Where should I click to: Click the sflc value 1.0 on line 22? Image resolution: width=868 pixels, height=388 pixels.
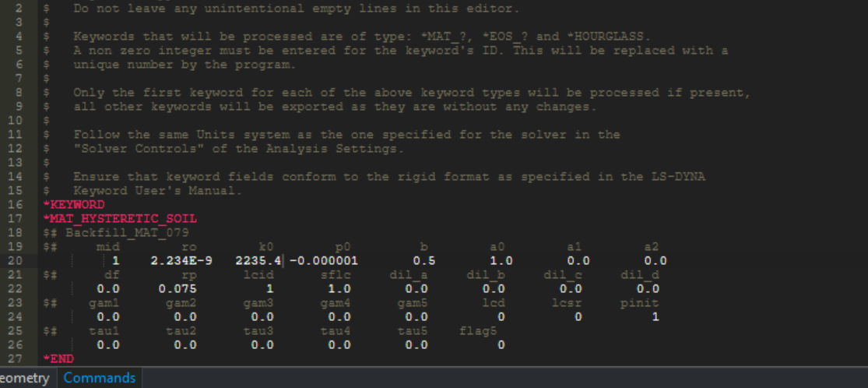pyautogui.click(x=339, y=289)
